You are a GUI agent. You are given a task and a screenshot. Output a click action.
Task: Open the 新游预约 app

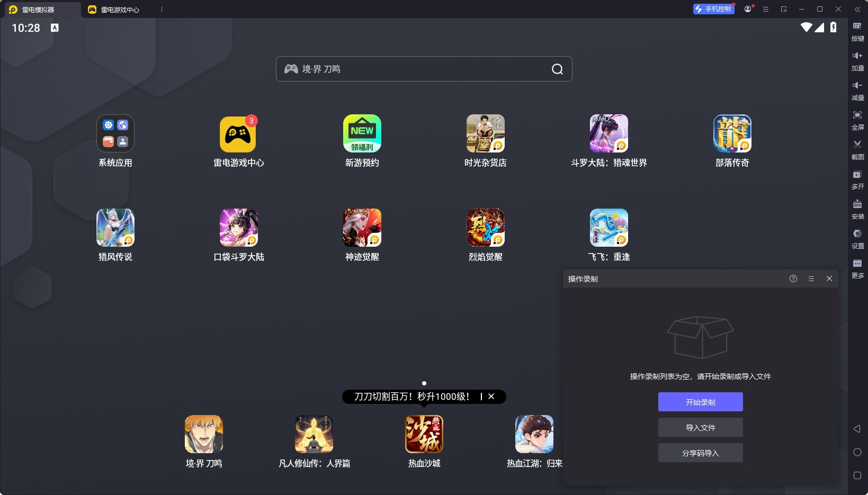pos(362,133)
